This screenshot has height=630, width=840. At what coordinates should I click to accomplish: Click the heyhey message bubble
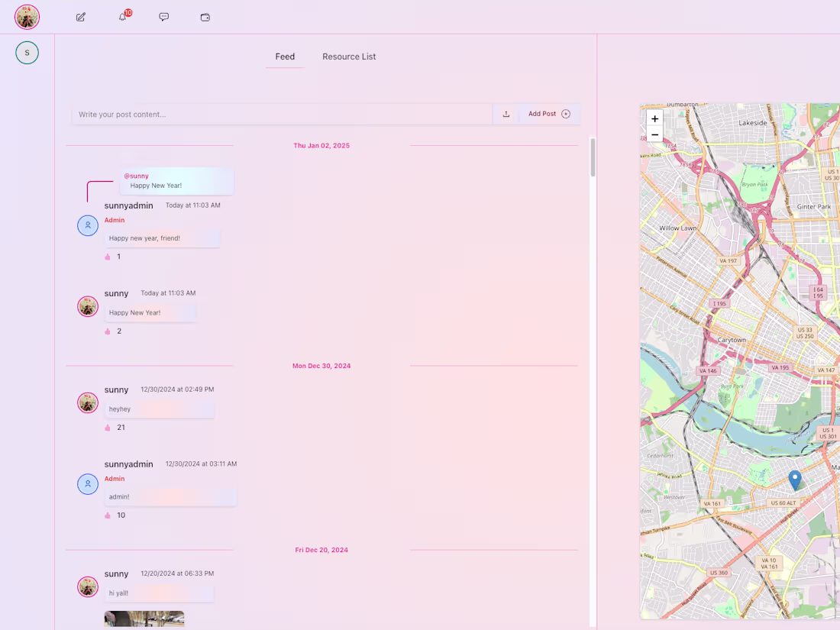tap(160, 409)
